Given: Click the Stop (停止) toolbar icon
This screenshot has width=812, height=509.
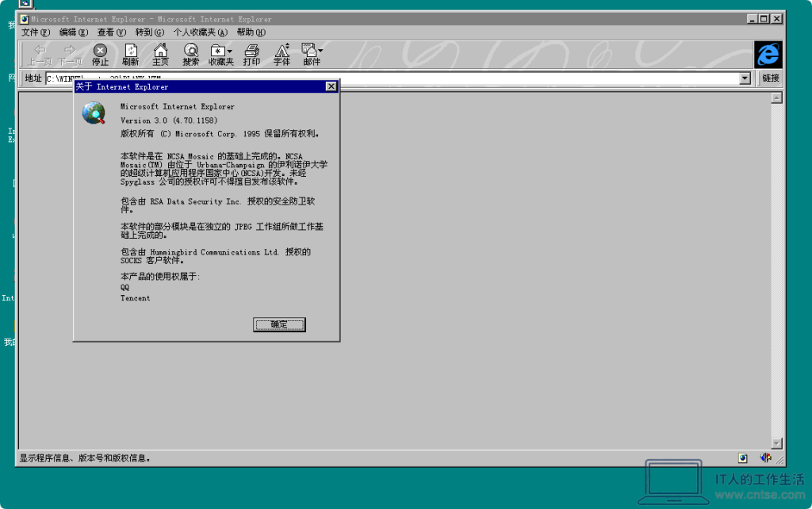Looking at the screenshot, I should pos(100,55).
